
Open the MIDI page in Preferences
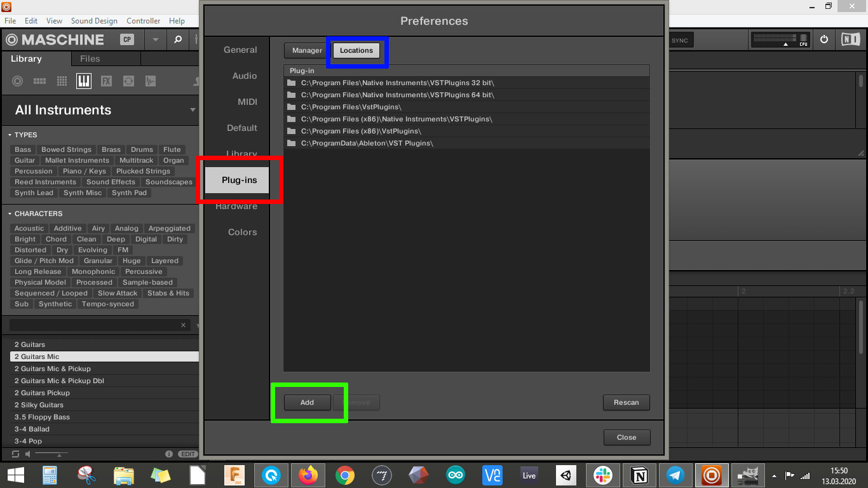coord(247,102)
